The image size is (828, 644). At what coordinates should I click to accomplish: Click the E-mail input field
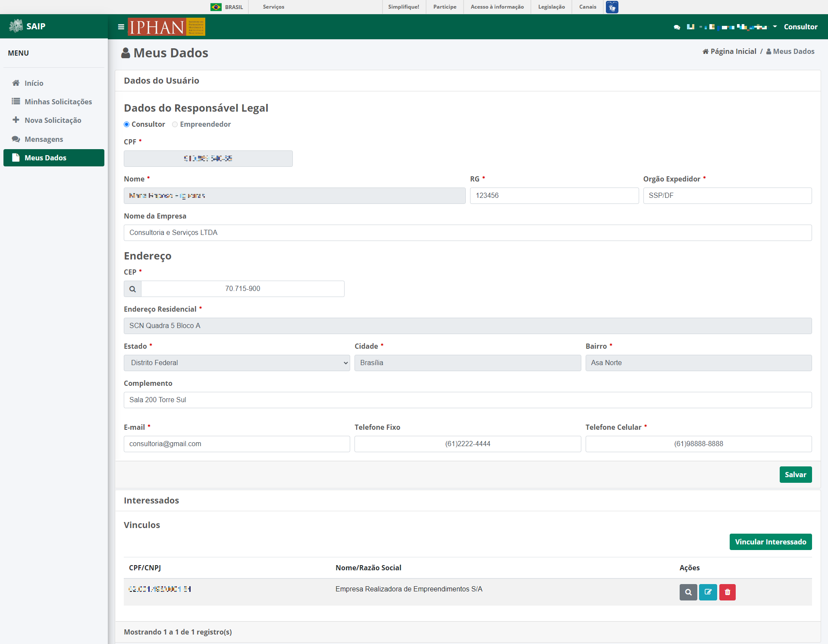click(237, 444)
